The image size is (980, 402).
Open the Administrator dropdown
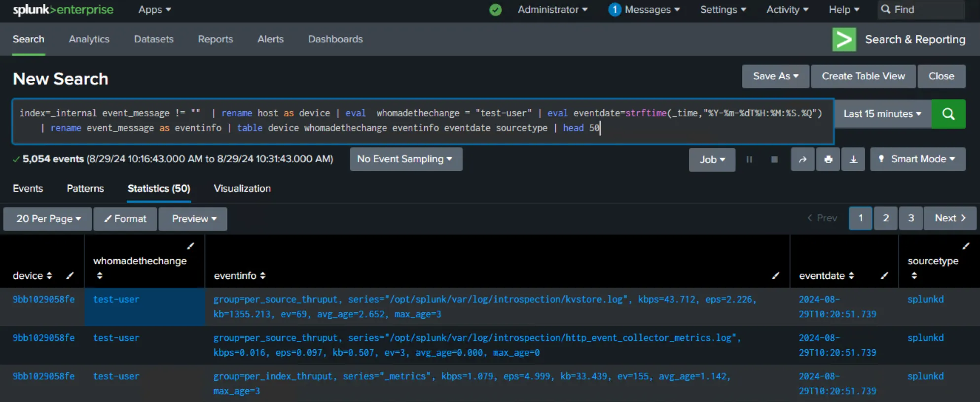coord(552,10)
